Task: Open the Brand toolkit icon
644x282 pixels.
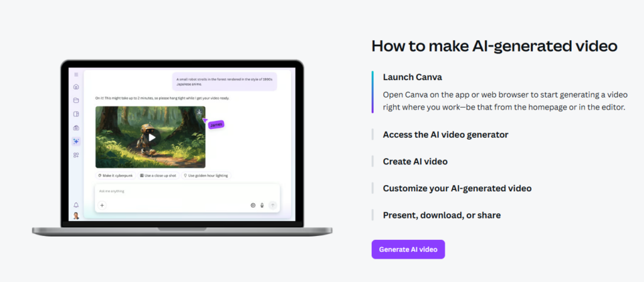Action: click(76, 128)
